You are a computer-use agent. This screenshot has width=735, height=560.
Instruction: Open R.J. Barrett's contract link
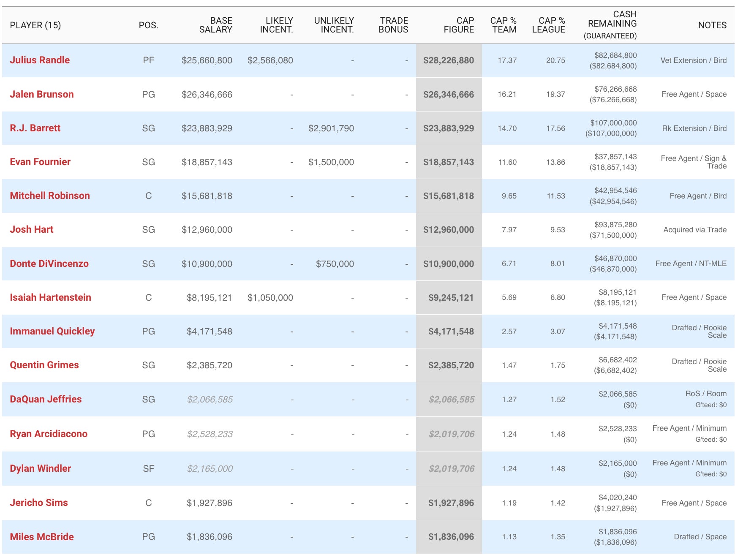point(35,128)
